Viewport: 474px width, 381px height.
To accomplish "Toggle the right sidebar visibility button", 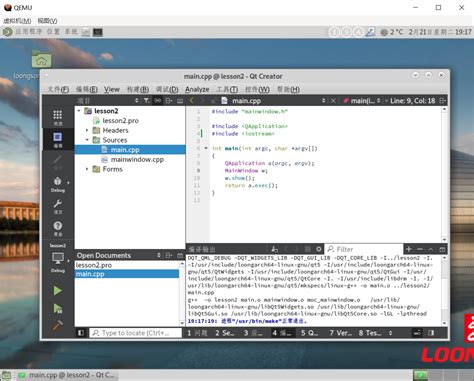I will [431, 333].
